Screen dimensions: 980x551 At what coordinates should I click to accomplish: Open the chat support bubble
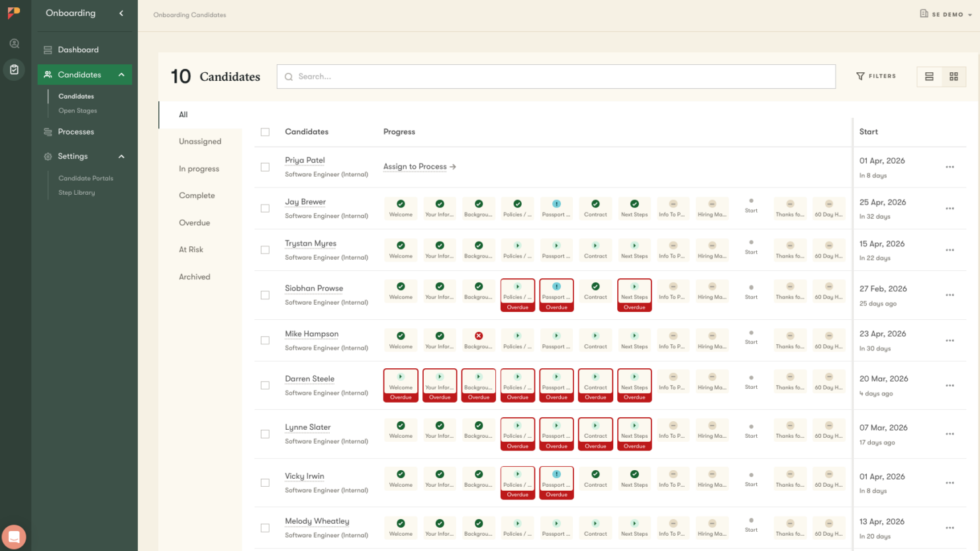[x=14, y=536]
